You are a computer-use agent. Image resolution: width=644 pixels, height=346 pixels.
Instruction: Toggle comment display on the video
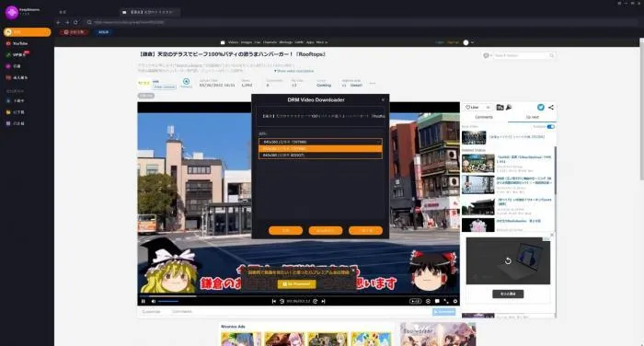tap(437, 301)
